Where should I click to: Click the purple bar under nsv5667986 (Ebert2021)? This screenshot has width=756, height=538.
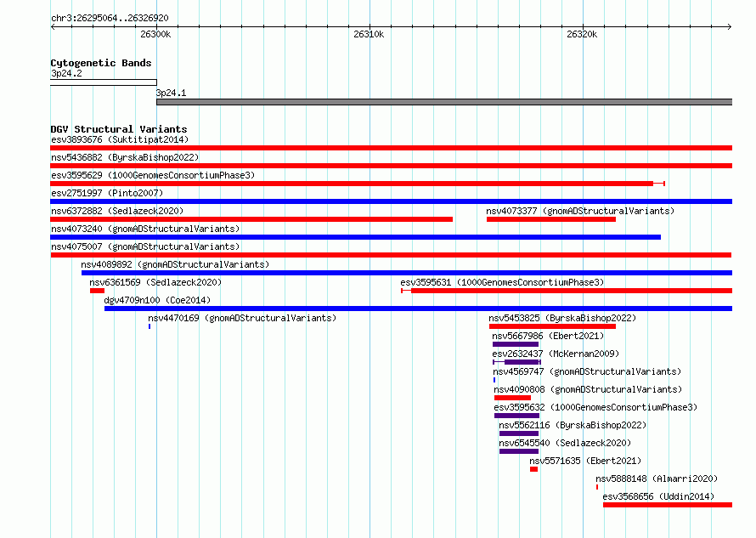(516, 344)
